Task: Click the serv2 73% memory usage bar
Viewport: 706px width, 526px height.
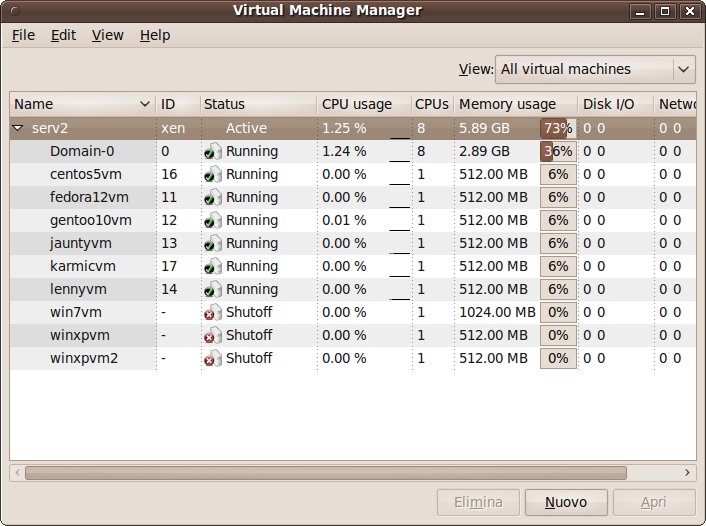Action: 558,128
